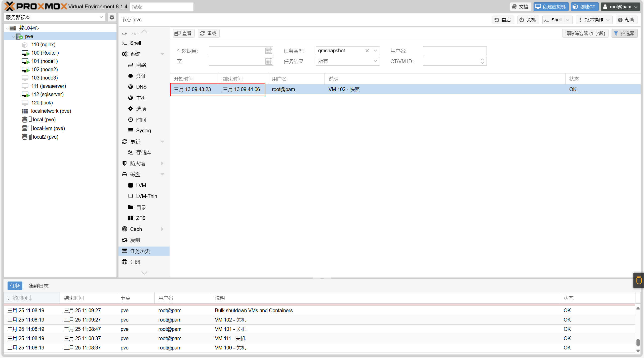Open ZFS page
Screen dimensions: 644x358
[x=141, y=218]
